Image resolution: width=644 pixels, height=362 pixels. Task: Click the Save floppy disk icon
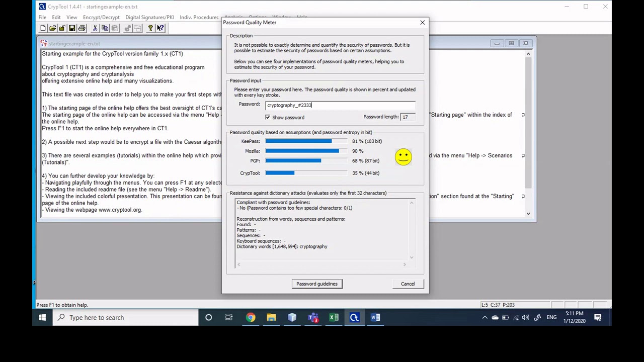click(72, 28)
